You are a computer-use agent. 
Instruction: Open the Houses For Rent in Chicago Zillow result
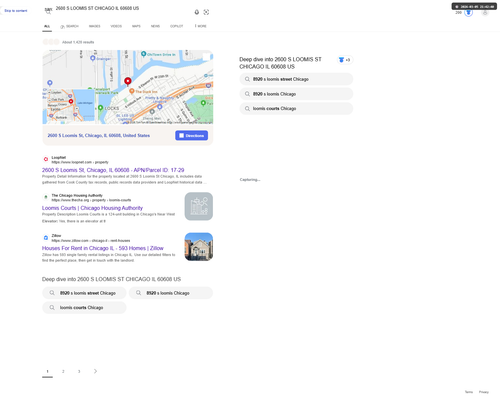tap(103, 248)
